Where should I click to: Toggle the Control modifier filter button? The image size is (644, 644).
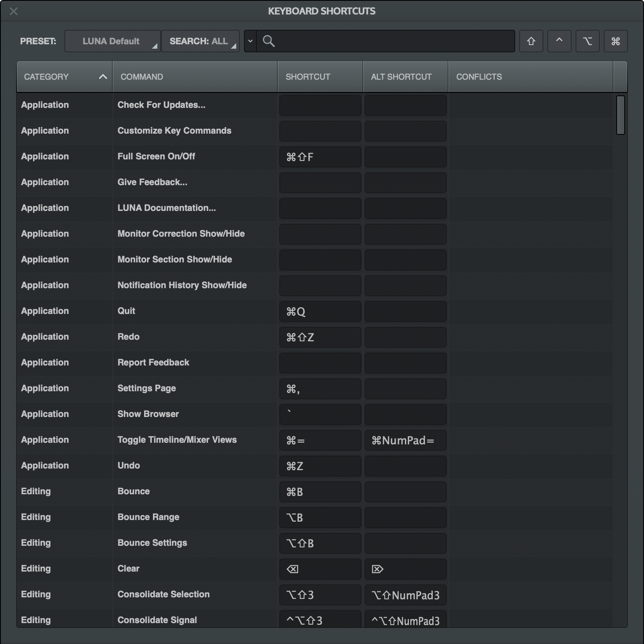point(559,41)
